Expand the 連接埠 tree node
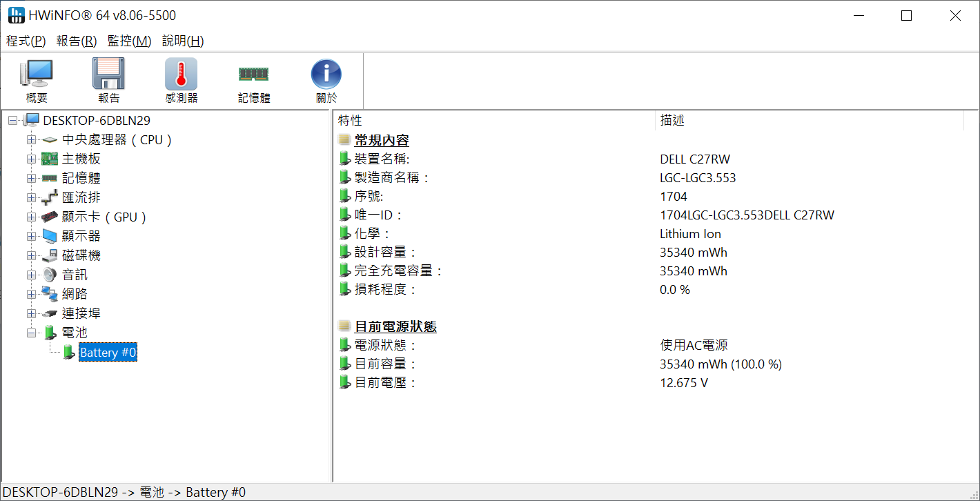Viewport: 980px width, 501px height. 31,313
